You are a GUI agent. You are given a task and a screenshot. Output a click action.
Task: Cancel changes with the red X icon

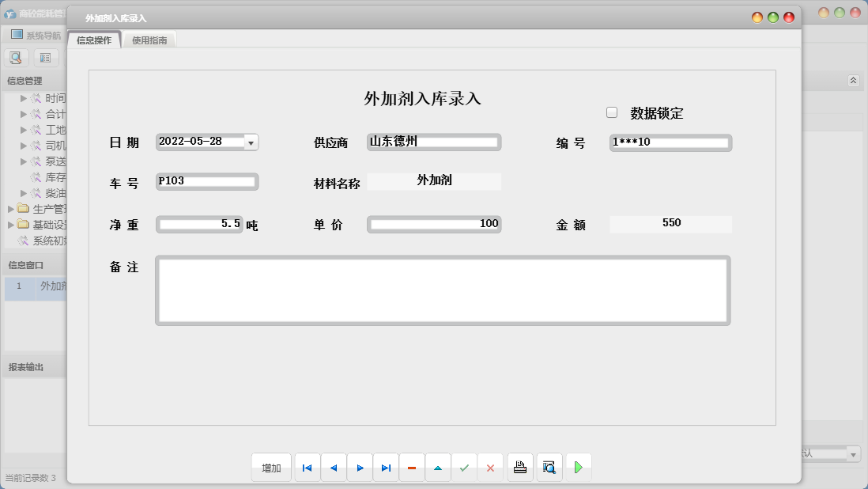point(490,468)
